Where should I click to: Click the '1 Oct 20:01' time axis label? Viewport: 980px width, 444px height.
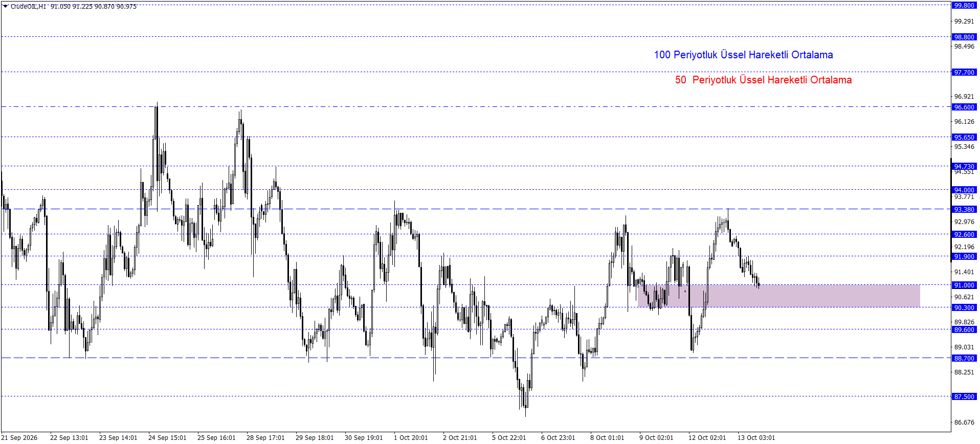pos(411,437)
